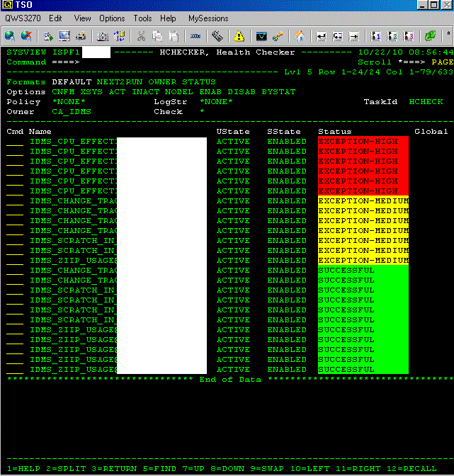Click the yellow warning triangle icon
The height and width of the screenshot is (476, 454).
[239, 35]
